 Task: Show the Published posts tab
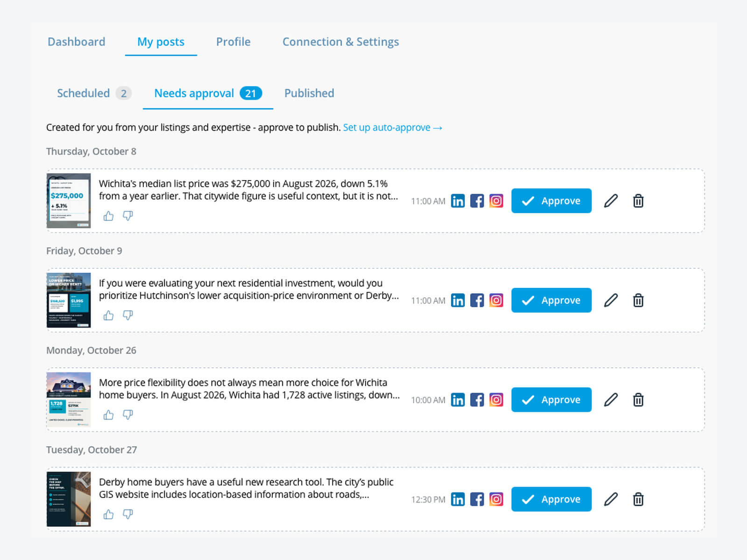[x=309, y=93]
